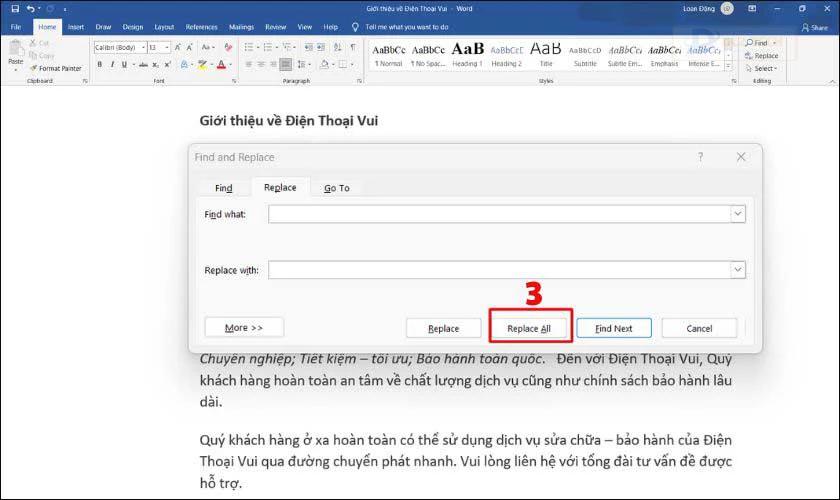The width and height of the screenshot is (840, 500).
Task: Collapse the ribbon with chevron
Action: point(832,81)
